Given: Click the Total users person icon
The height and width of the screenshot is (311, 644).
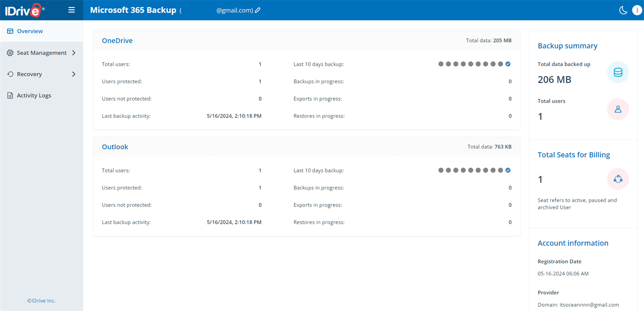Looking at the screenshot, I should pyautogui.click(x=618, y=109).
